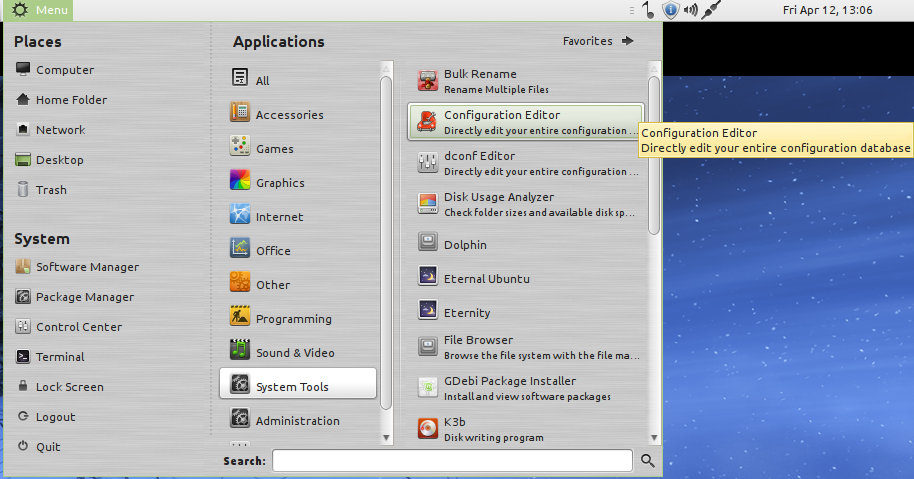Select the Internet category
The width and height of the screenshot is (914, 479).
point(298,216)
